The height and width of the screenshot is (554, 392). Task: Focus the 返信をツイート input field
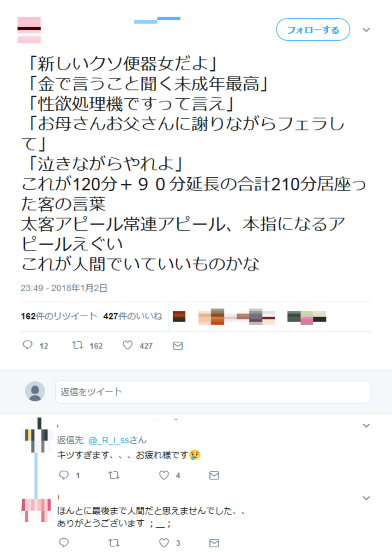click(213, 392)
